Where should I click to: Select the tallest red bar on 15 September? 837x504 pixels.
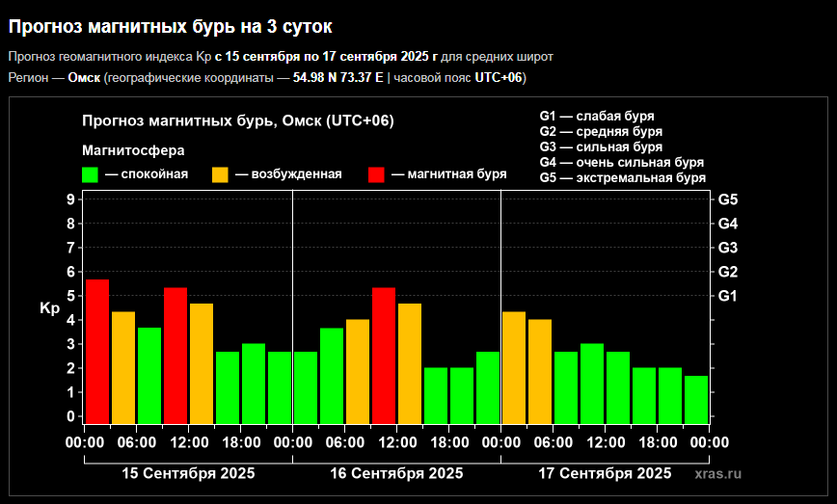pos(97,351)
